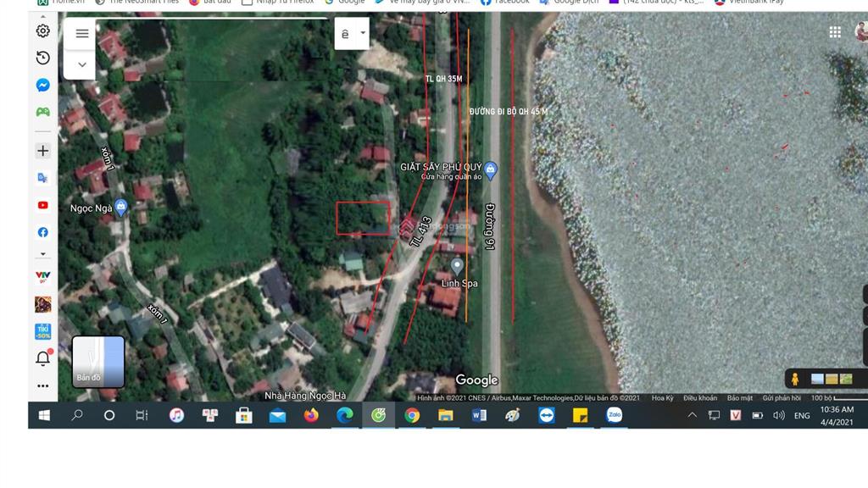Open the Google Maps hamburger menu
This screenshot has height=488, width=868.
point(82,34)
